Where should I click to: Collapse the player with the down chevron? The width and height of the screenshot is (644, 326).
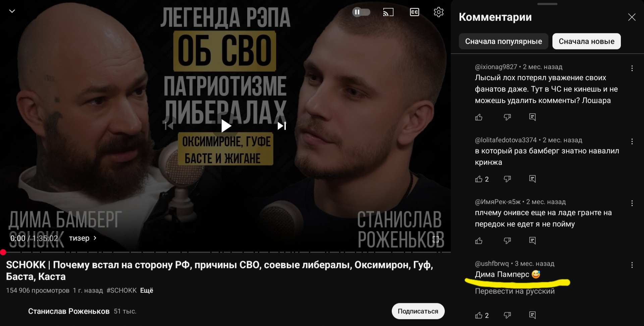[x=12, y=11]
